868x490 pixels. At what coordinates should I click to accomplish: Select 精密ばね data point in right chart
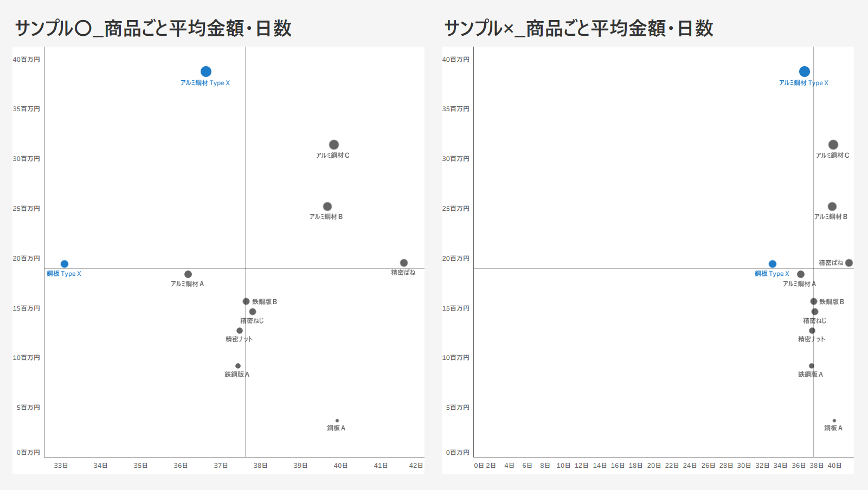849,263
